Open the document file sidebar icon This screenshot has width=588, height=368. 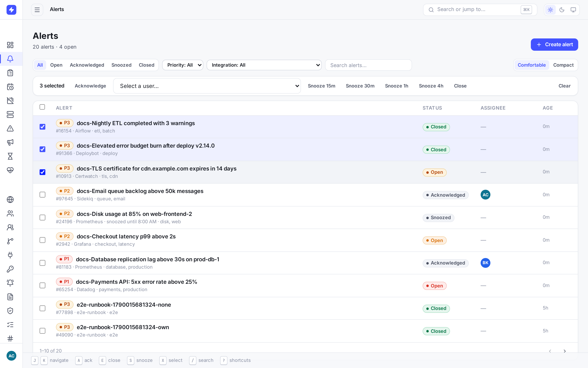coord(10,297)
